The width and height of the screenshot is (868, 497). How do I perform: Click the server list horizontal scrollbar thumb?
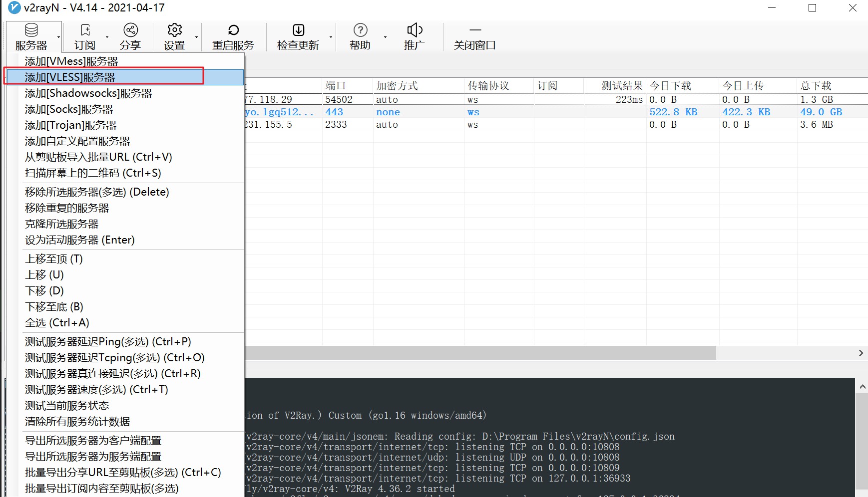480,353
